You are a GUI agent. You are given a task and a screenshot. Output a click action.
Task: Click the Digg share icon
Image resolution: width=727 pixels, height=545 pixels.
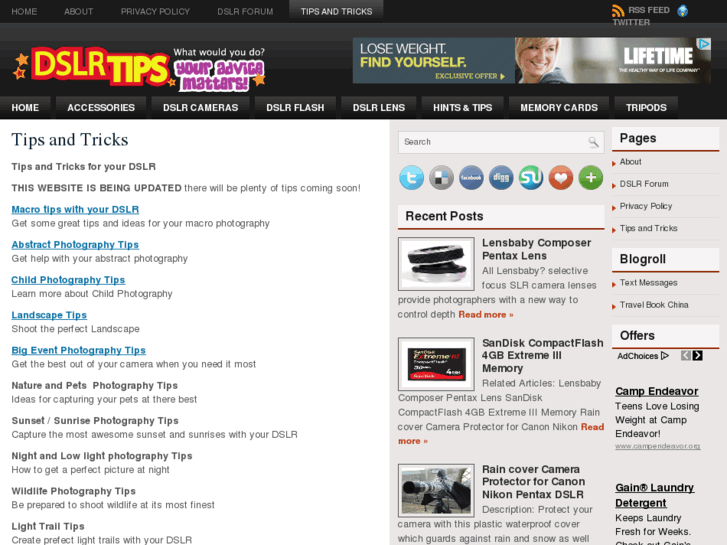(x=501, y=178)
